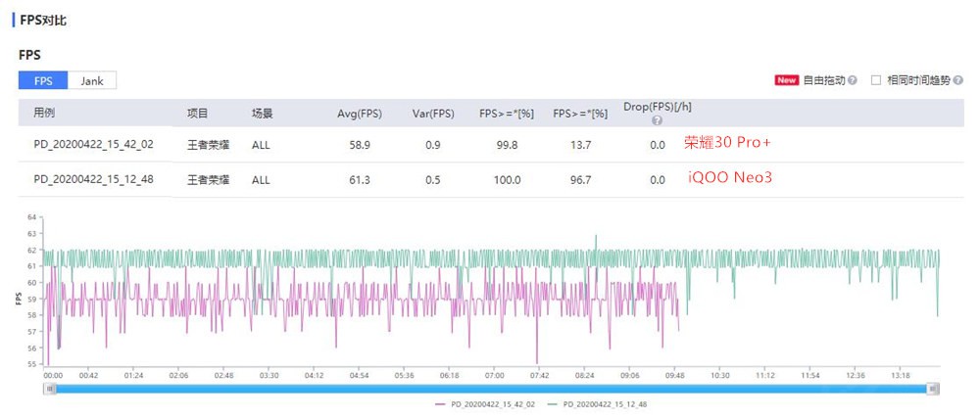Viewport: 980px width, 420px height.
Task: Open help icon next to 自由拖动
Action: point(853,80)
